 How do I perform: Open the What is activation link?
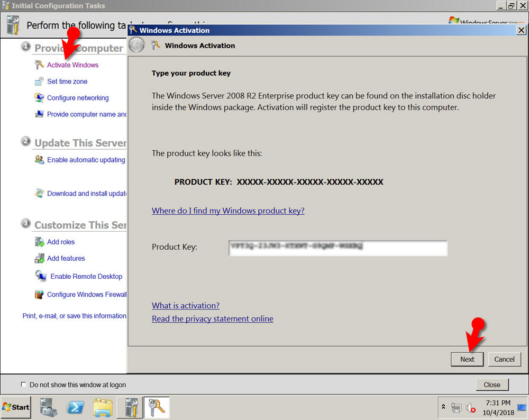tap(186, 305)
